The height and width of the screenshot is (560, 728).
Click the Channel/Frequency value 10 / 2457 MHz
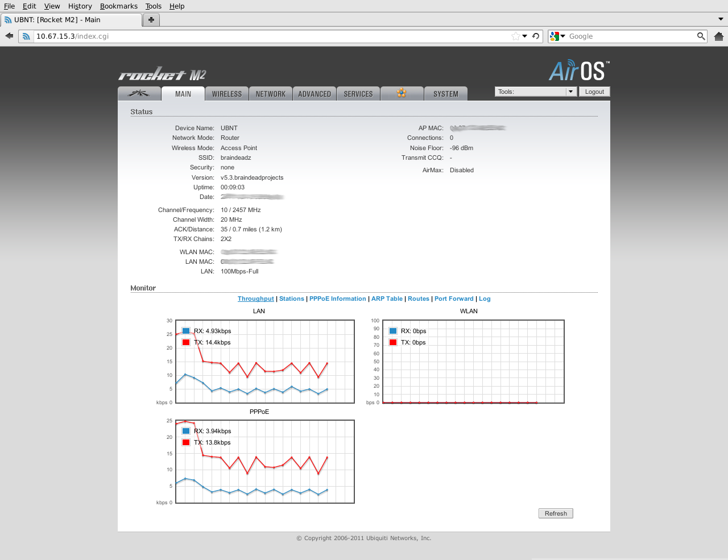click(241, 210)
